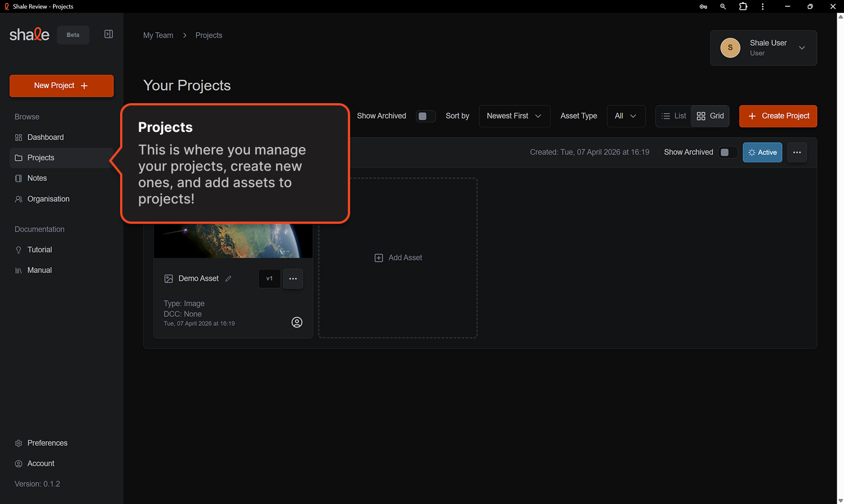
Task: Open Preferences settings
Action: (61, 443)
